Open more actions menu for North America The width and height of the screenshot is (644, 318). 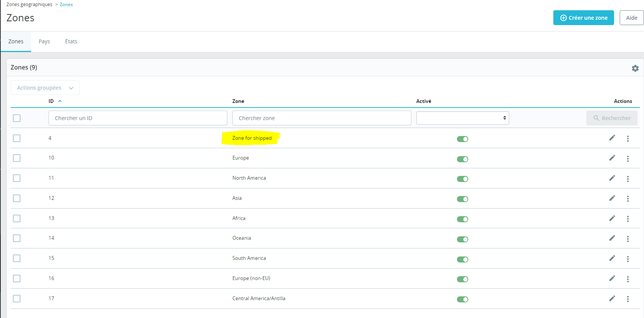(x=628, y=179)
